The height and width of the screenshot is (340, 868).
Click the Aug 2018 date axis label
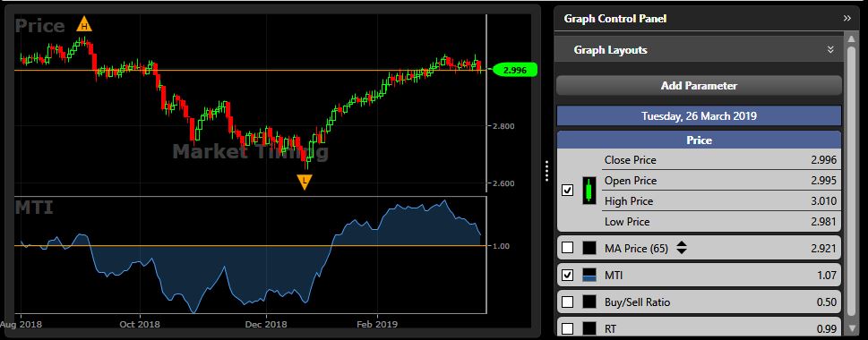pos(21,324)
